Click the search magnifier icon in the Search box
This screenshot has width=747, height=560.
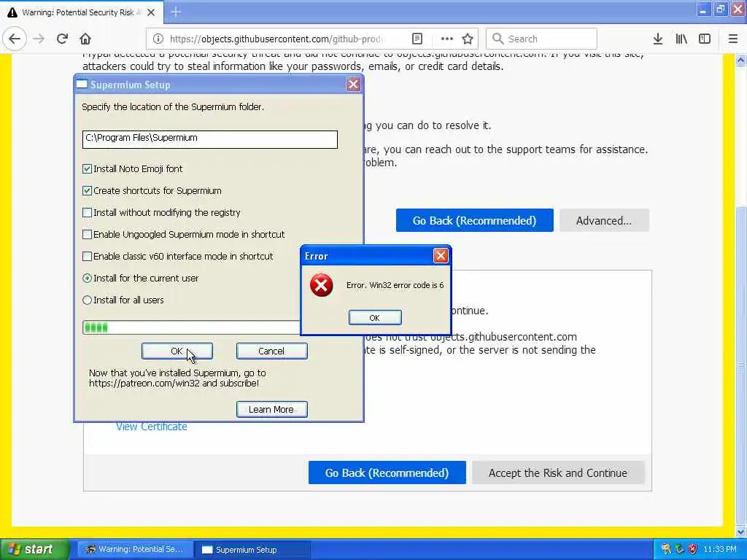point(498,39)
